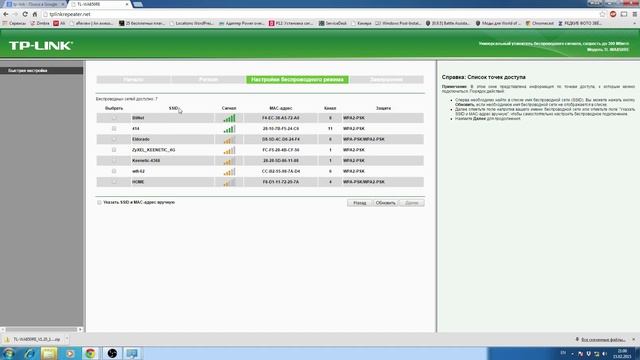Open the Zimbra bookmark
Viewport: 640px width, 360px height.
pyautogui.click(x=40, y=24)
